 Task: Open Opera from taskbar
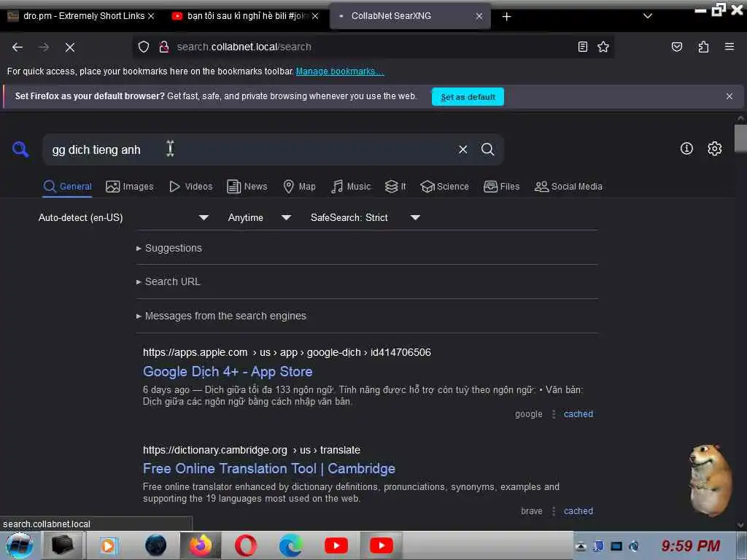click(246, 545)
